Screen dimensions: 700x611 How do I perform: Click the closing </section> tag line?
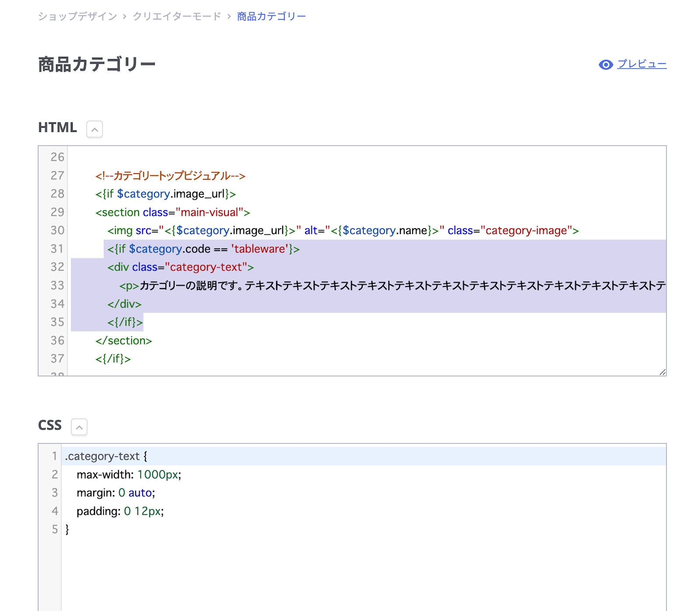123,341
